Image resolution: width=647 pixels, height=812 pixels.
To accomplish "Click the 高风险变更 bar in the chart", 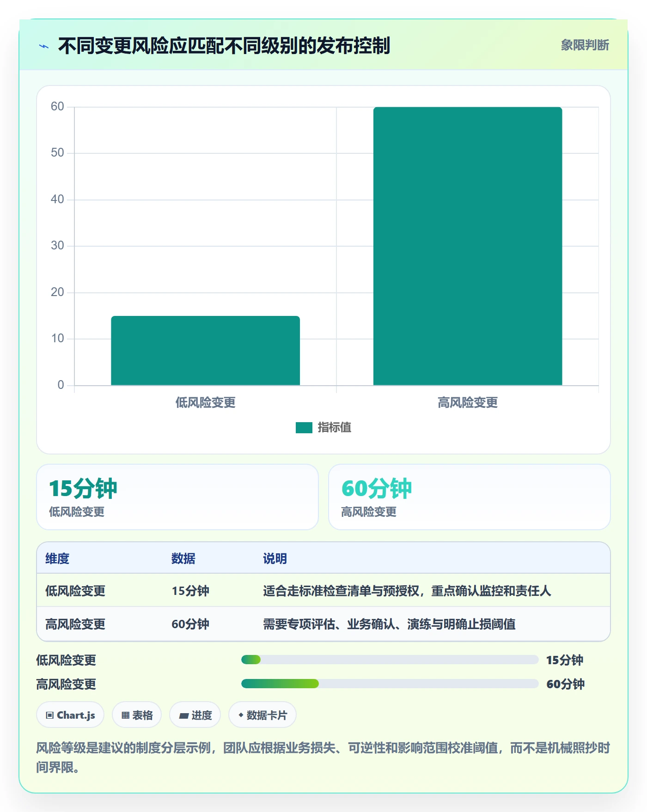I will coord(468,246).
